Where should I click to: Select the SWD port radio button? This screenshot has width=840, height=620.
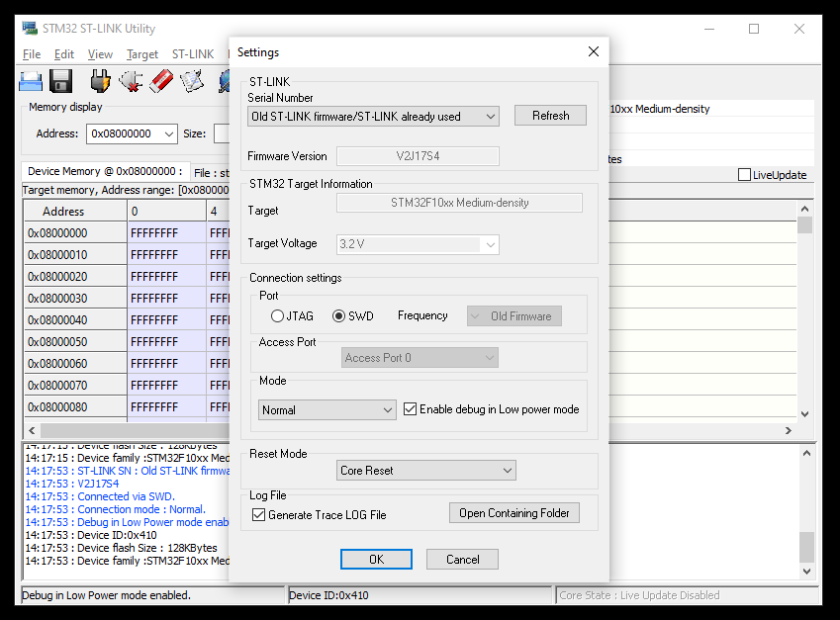(x=338, y=315)
